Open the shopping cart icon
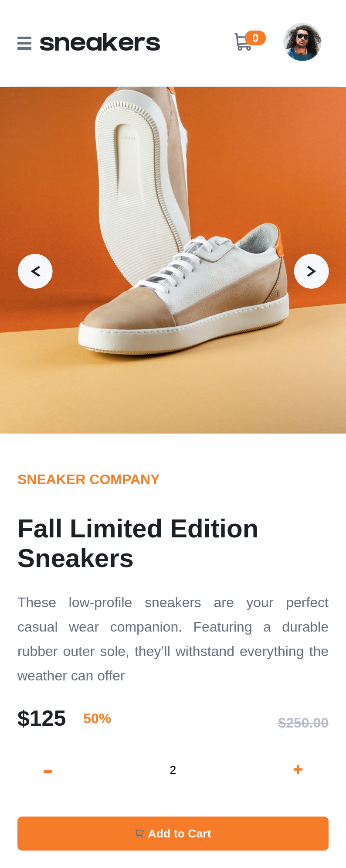Screen dimensions: 346x868 [243, 42]
